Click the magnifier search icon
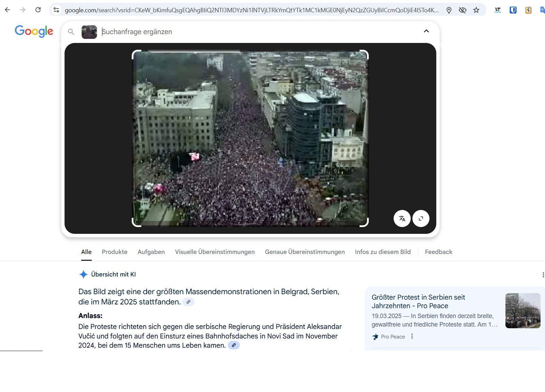 [x=71, y=32]
